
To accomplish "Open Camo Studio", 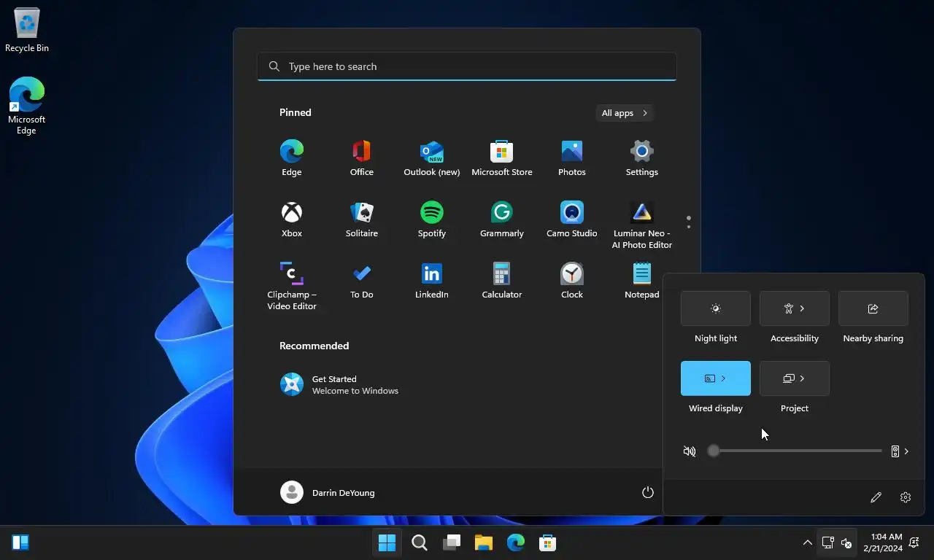I will coord(571,219).
